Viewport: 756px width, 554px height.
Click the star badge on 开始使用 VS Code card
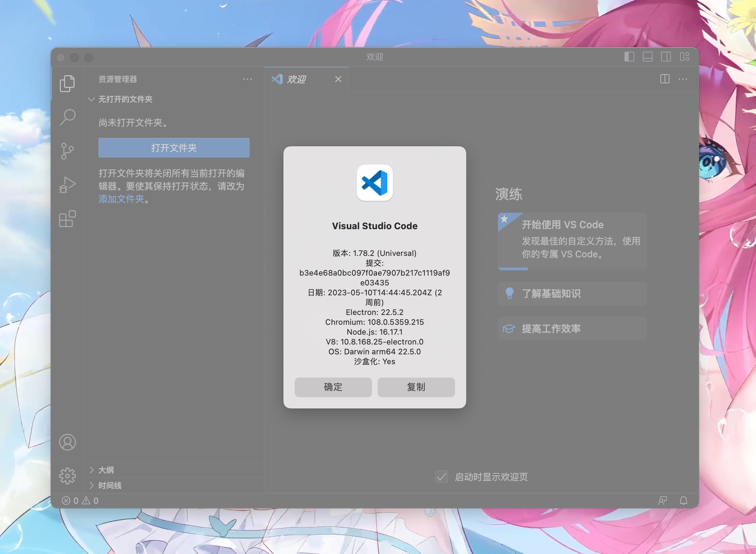(505, 219)
